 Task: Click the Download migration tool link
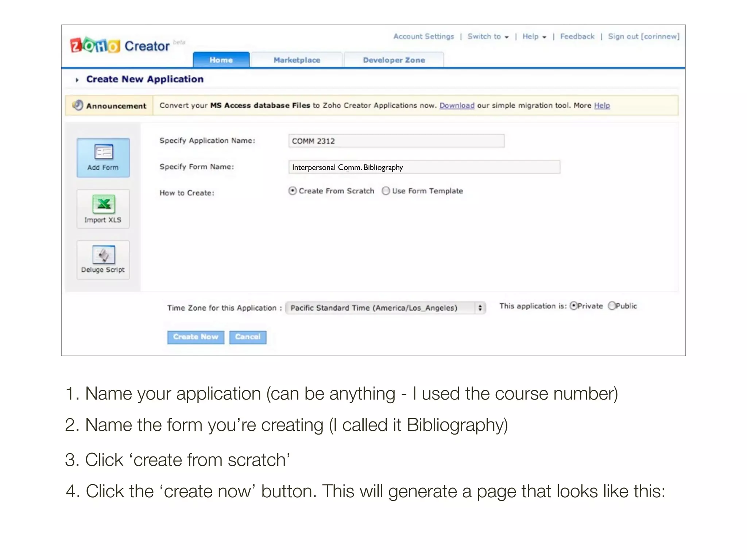(457, 105)
